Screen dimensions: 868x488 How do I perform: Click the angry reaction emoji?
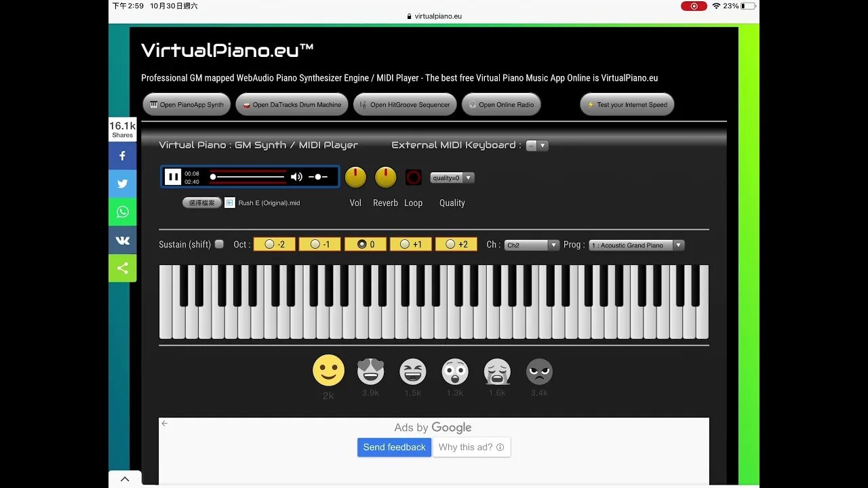(x=539, y=371)
